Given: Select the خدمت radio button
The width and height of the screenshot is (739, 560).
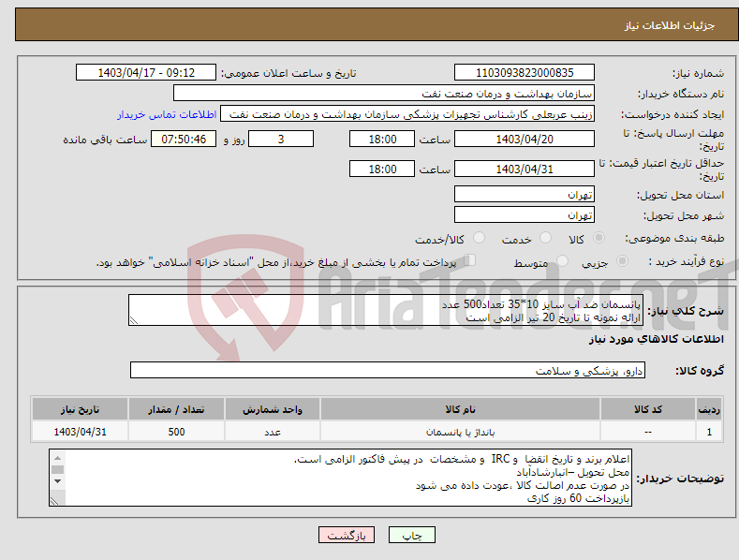Looking at the screenshot, I should tap(545, 238).
